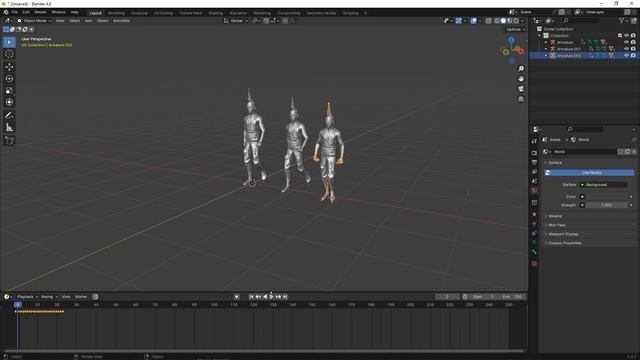Click the navigation gizmo red X axis
The width and height of the screenshot is (640, 360).
[520, 51]
